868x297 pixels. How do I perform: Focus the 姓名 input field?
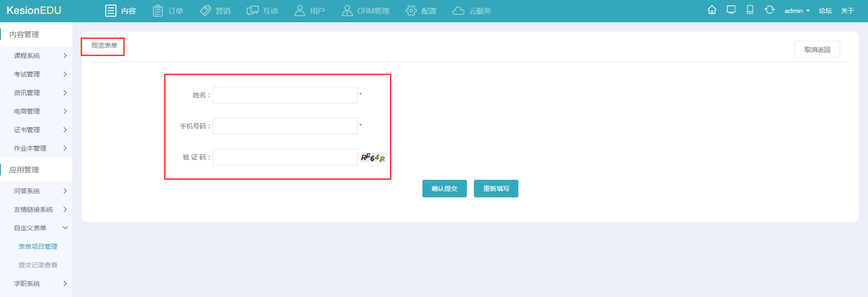click(x=285, y=95)
